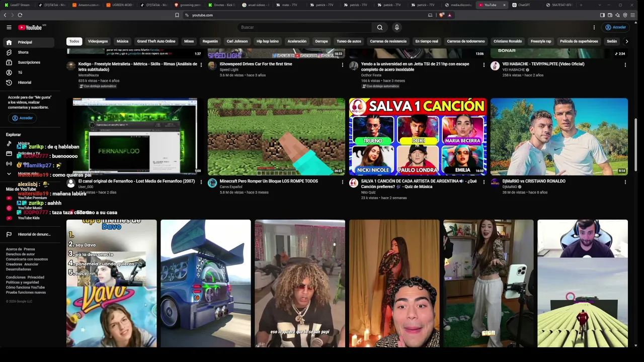Open Prueba funciones nuevas footer link
Screen dimensions: 644x362
pos(26,293)
